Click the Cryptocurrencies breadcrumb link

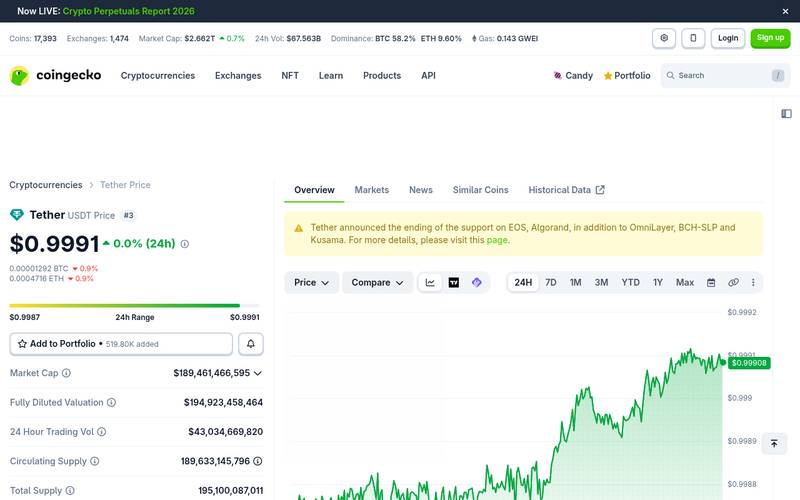click(45, 185)
